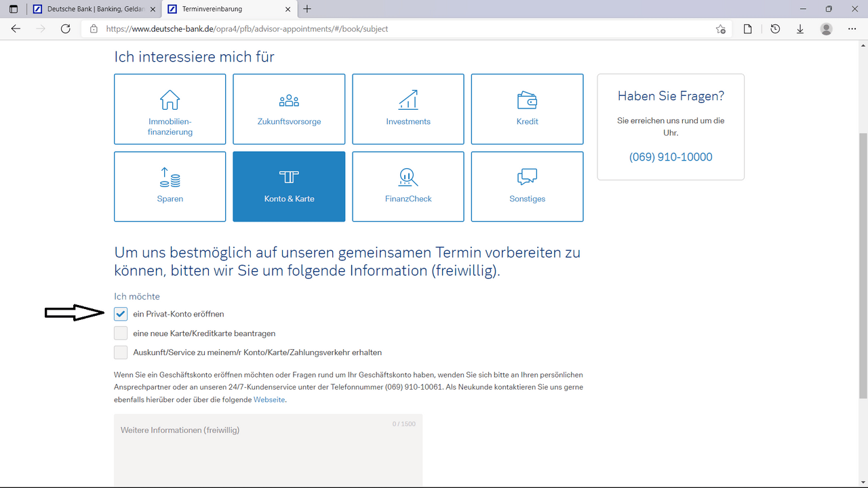Check 'Auskunft/Service zu meinem/r Konto' option
The height and width of the screenshot is (488, 868).
pos(121,352)
